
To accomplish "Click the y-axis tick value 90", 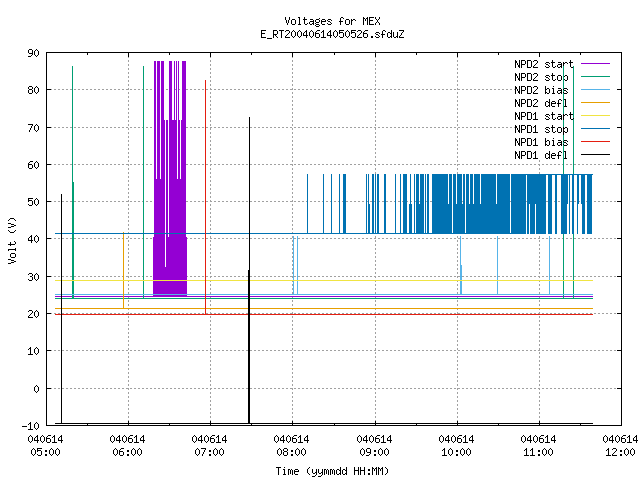I will click(33, 53).
